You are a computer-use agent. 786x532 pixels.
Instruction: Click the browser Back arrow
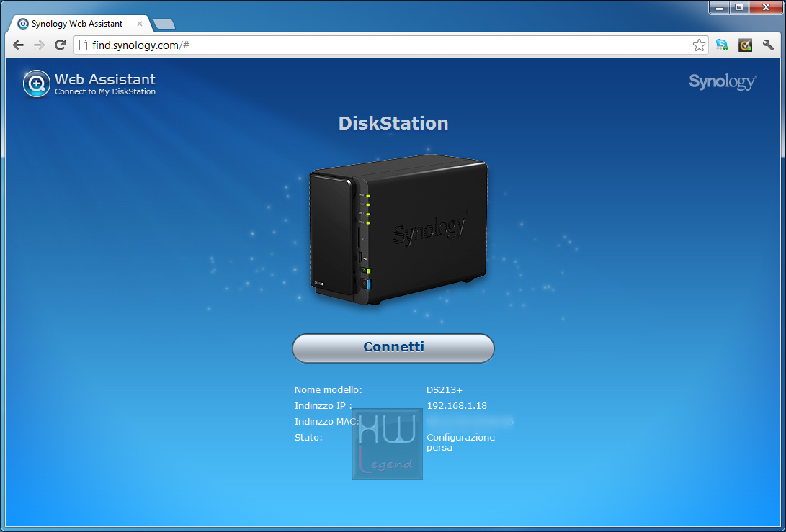tap(19, 45)
